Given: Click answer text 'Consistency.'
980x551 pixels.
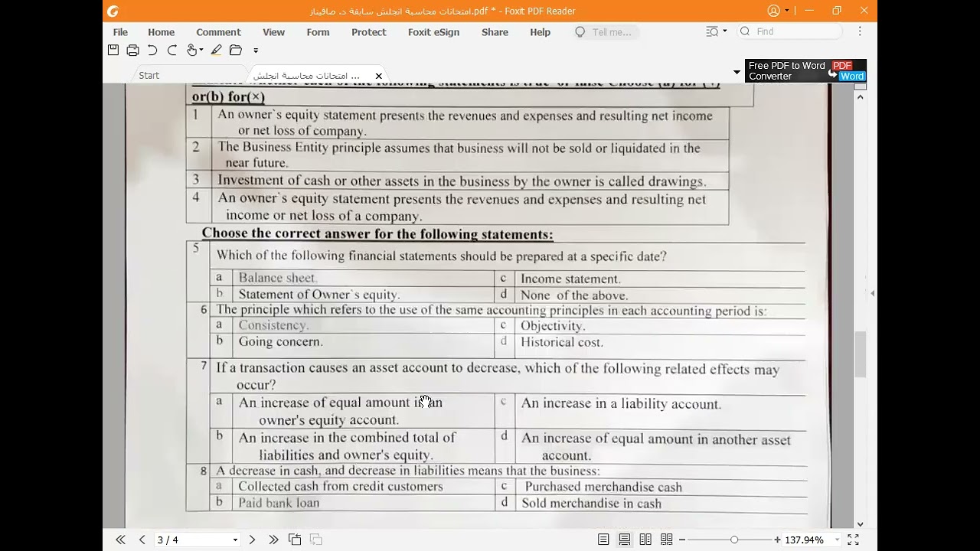Looking at the screenshot, I should [273, 325].
